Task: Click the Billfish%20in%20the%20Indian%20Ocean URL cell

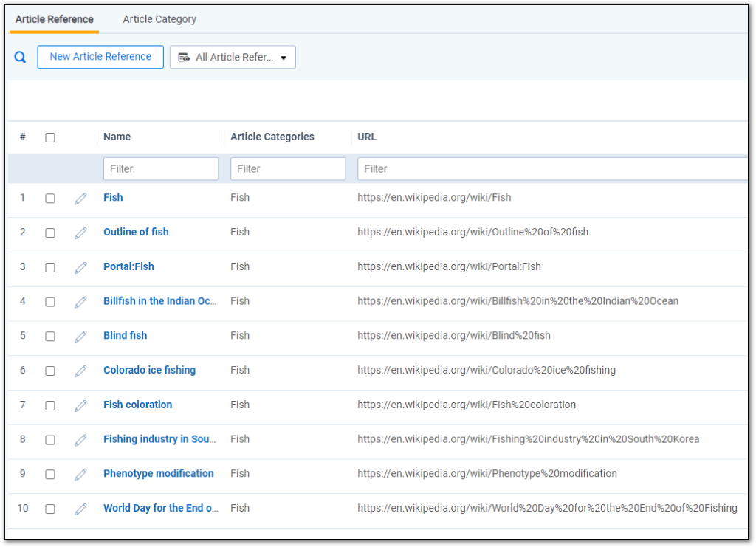Action: pos(518,301)
